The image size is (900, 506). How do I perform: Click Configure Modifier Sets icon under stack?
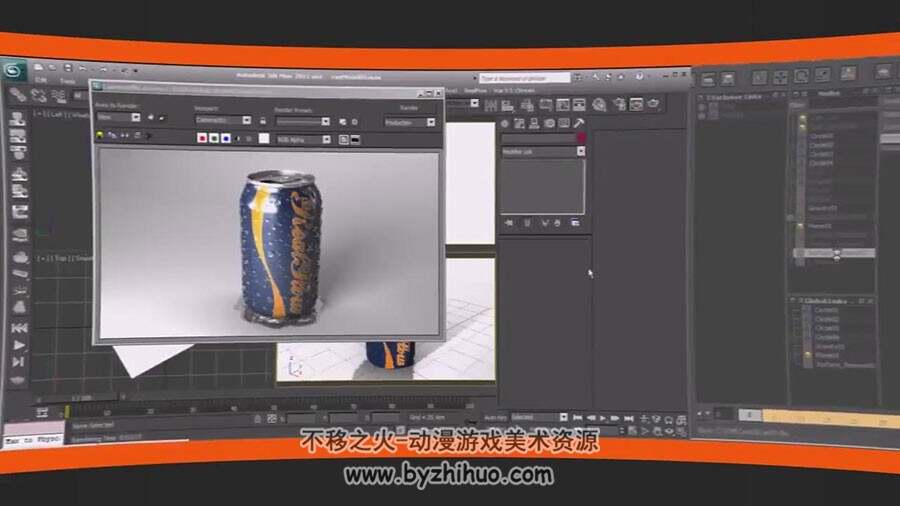[x=575, y=223]
